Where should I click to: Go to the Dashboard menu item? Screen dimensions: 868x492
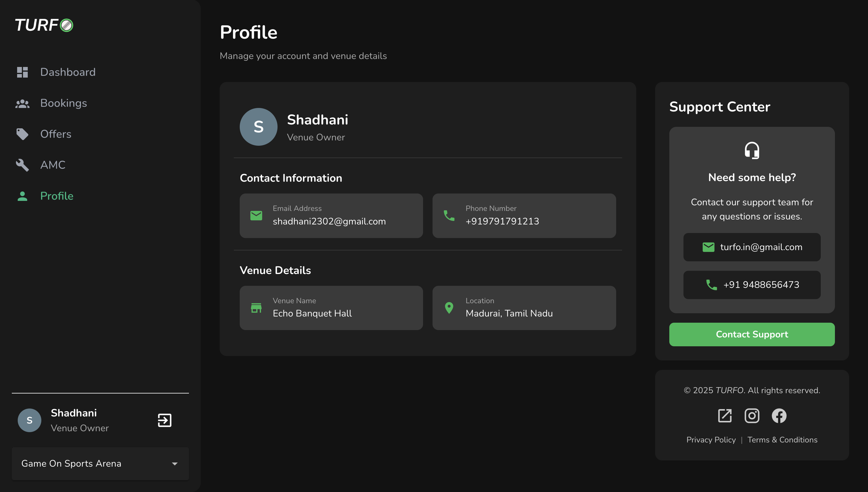point(68,72)
